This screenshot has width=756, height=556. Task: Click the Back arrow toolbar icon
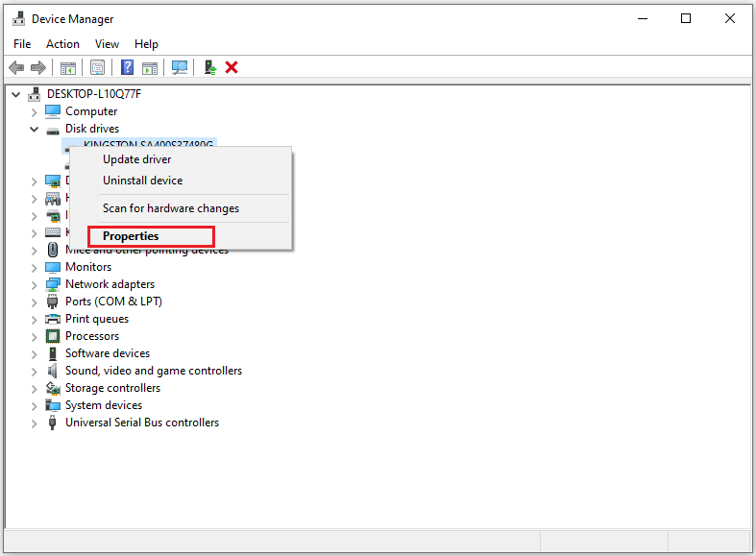tap(16, 67)
